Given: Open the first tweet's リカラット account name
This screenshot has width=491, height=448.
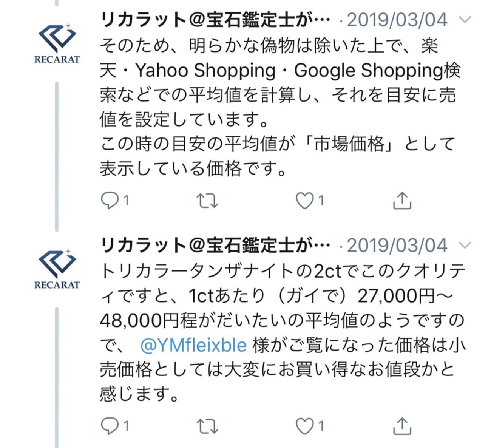Looking at the screenshot, I should (215, 20).
